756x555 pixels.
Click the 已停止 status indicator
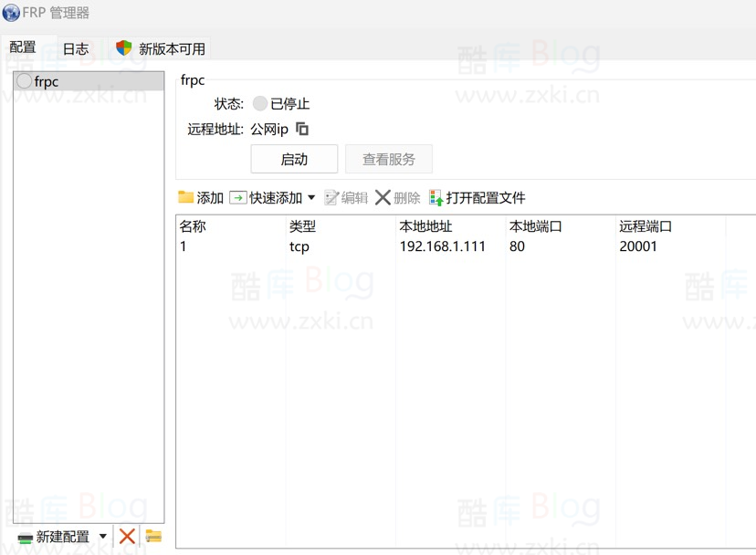click(261, 103)
